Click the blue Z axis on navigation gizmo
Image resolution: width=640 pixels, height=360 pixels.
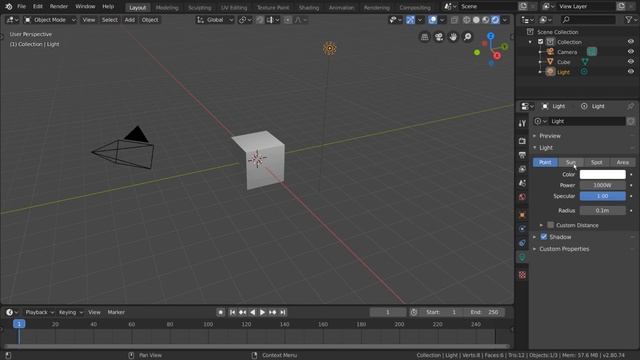point(491,36)
